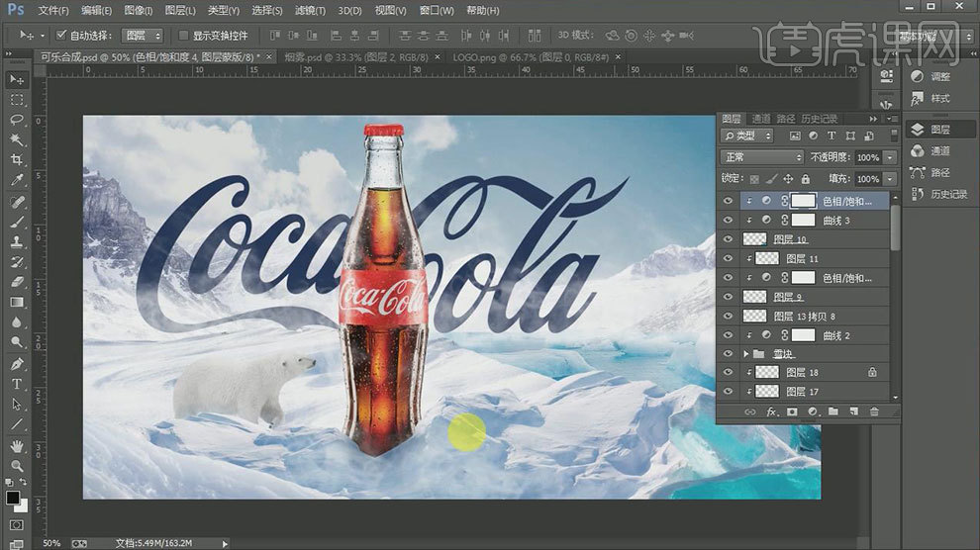Select the Hand tool
Viewport: 980px width, 550px height.
point(17,446)
